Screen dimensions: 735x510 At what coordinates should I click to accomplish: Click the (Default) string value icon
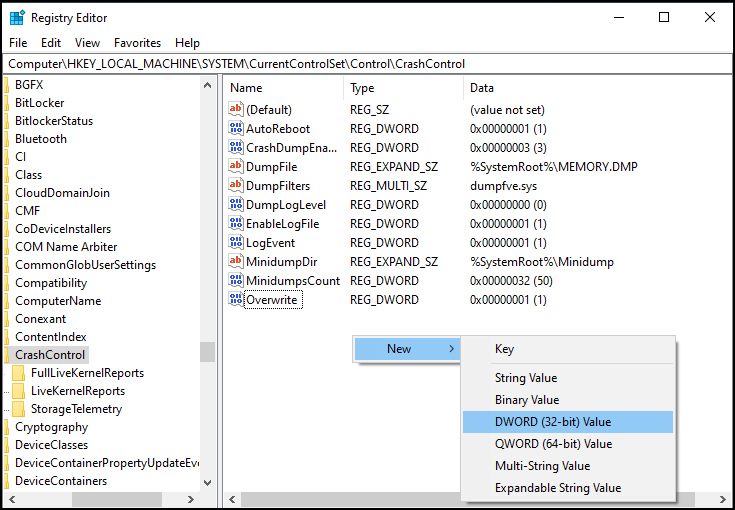click(236, 110)
